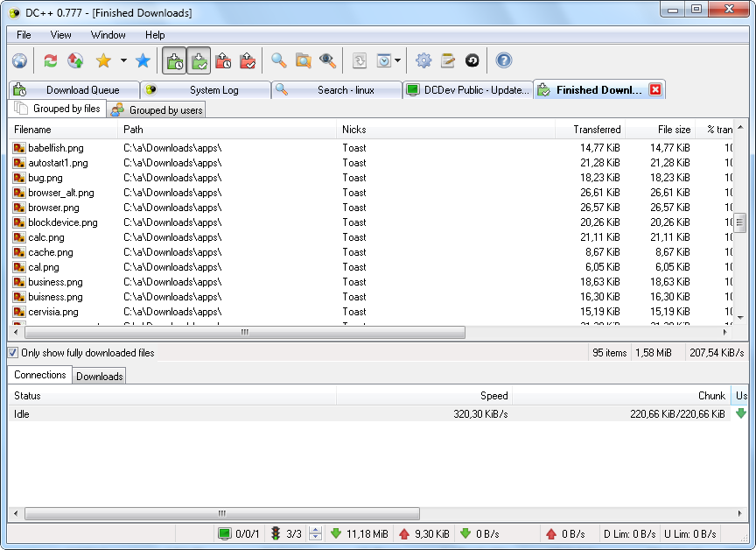Screen dimensions: 756x550
Task: Open the Notepad toolbar icon
Action: coord(448,60)
